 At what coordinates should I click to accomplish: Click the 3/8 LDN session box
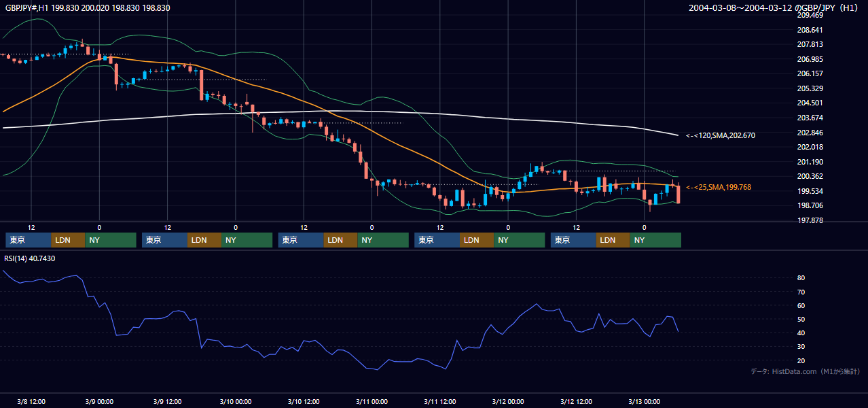coord(69,240)
